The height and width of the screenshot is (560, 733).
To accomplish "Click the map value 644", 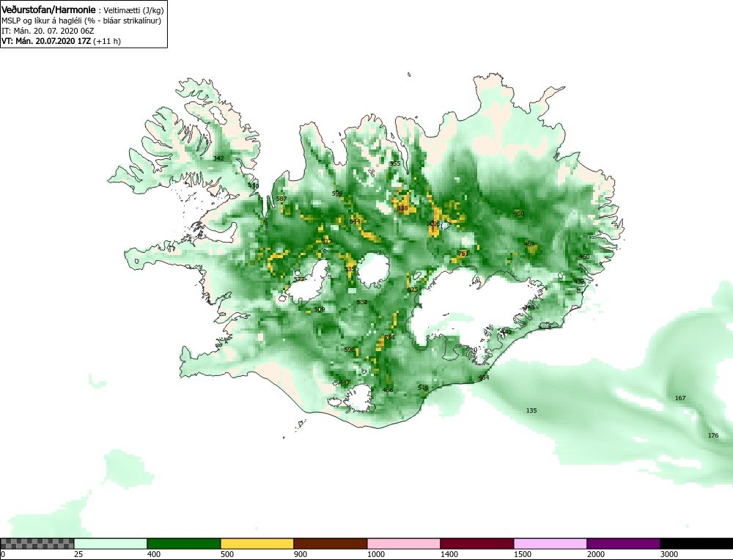I will coord(355,221).
